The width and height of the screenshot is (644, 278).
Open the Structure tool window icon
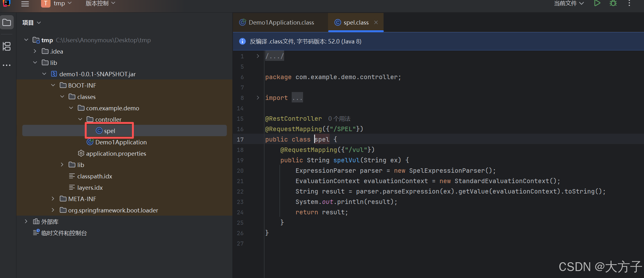pos(7,46)
